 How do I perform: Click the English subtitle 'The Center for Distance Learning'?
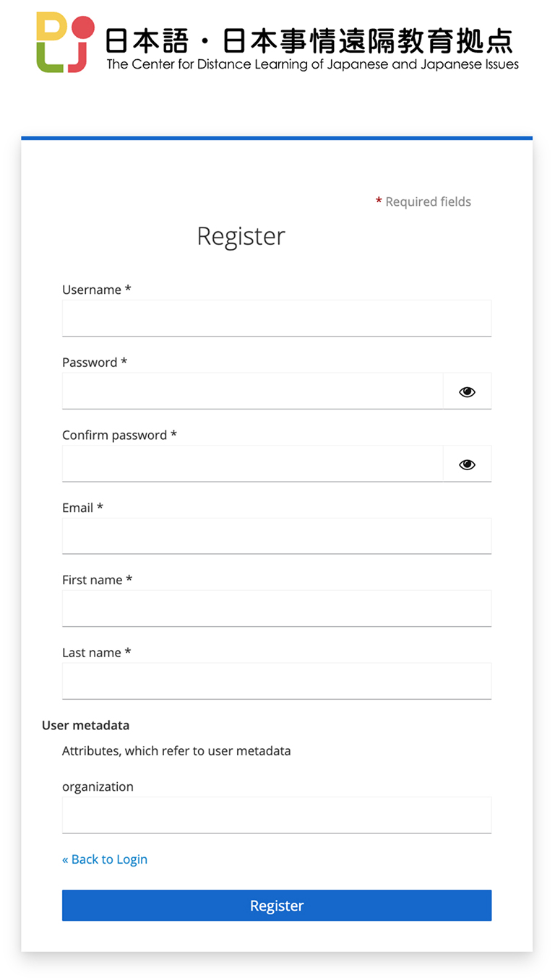point(312,64)
